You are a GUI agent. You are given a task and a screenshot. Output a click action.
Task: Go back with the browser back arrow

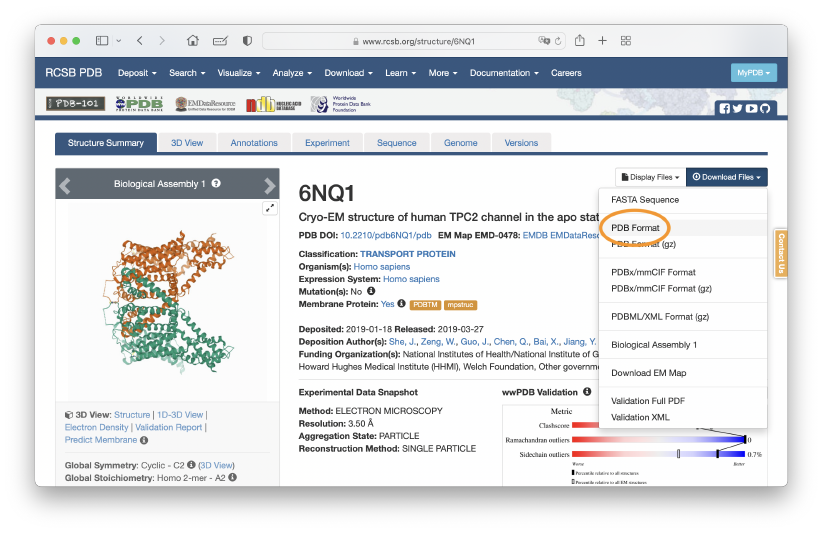point(140,40)
